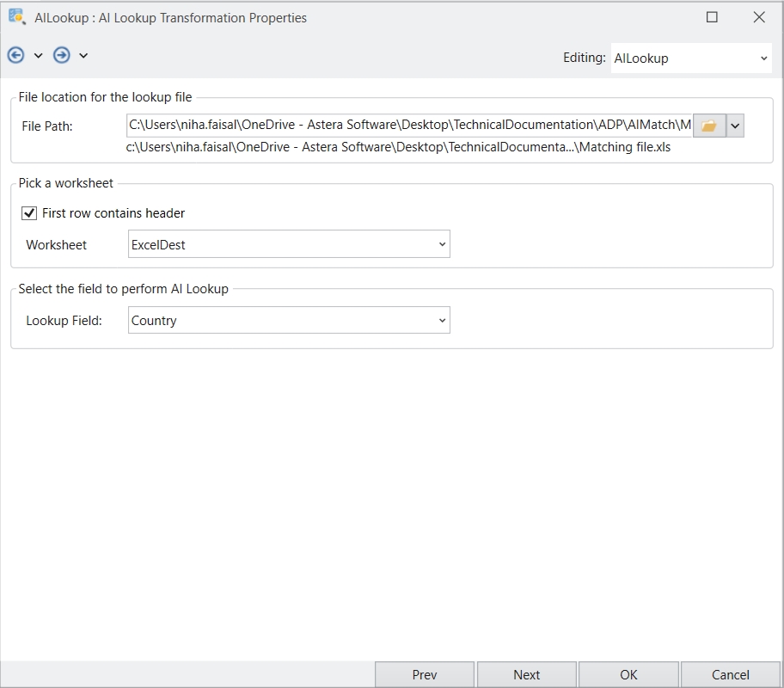Viewport: 784px width, 688px height.
Task: Proceed with the Next button
Action: (526, 674)
